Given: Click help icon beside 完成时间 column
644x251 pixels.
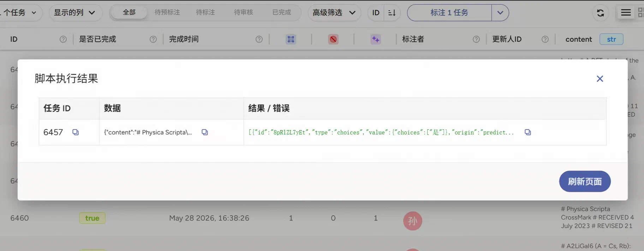Looking at the screenshot, I should [259, 39].
